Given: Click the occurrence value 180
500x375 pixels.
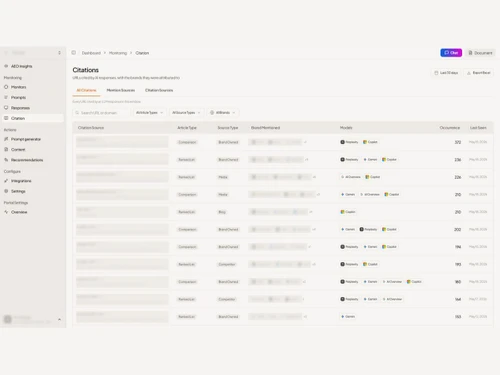Looking at the screenshot, I should pos(458,282).
